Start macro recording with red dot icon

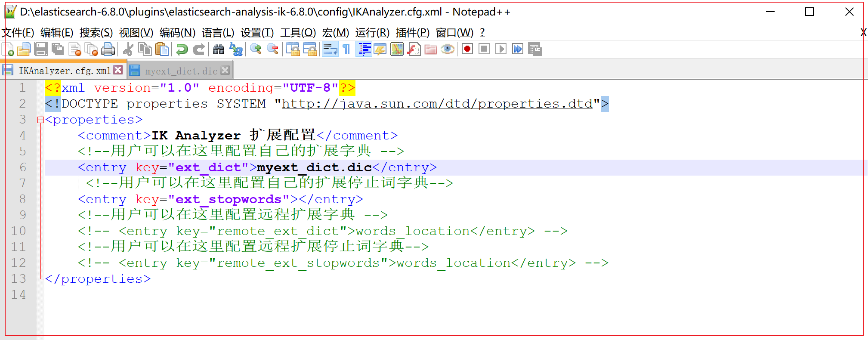(467, 49)
